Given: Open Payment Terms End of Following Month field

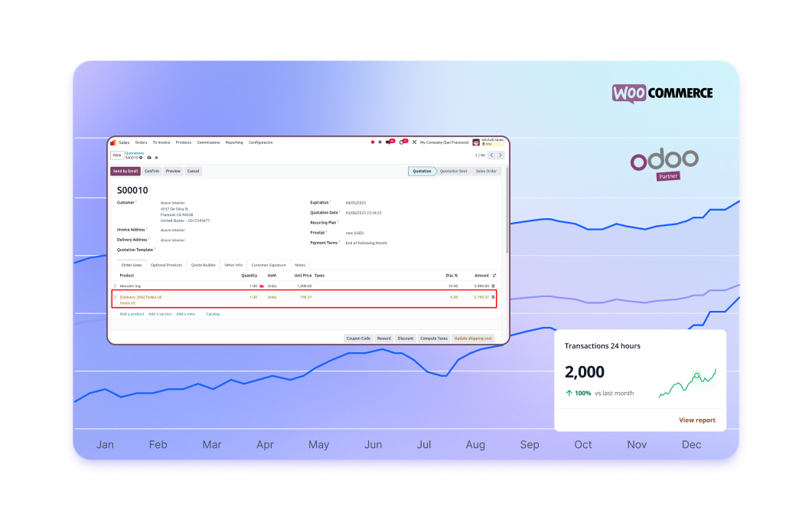Looking at the screenshot, I should [x=366, y=243].
